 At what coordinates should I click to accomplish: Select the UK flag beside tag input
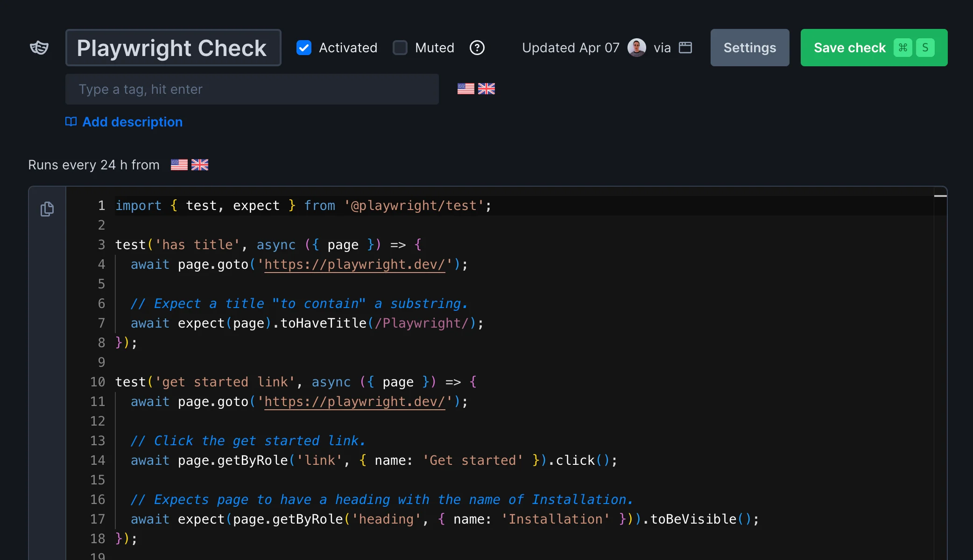(486, 89)
